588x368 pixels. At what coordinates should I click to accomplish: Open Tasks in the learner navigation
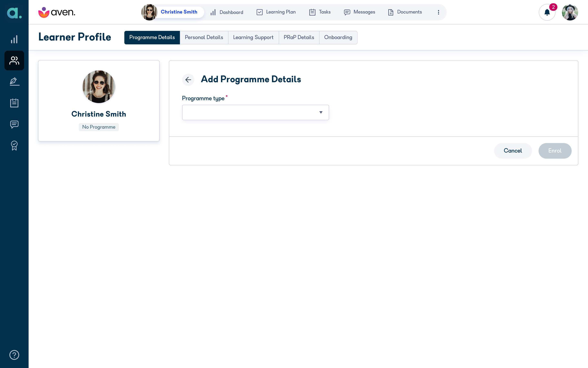[320, 12]
